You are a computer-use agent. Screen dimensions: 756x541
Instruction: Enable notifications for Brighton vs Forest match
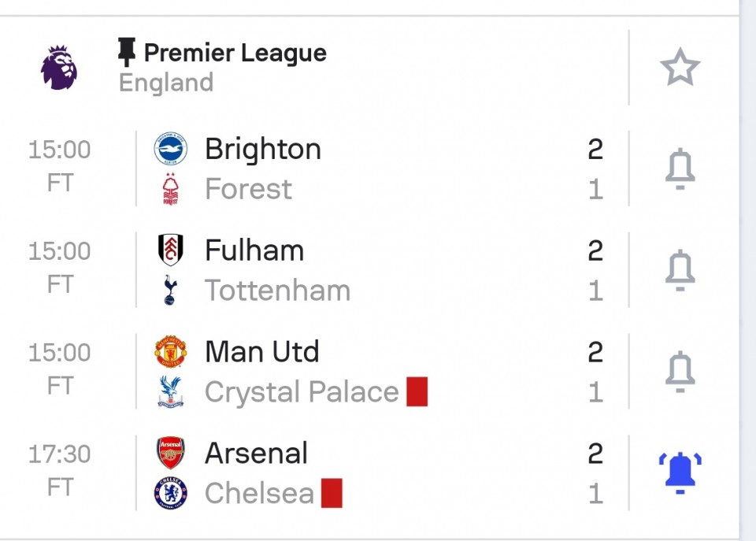(680, 169)
